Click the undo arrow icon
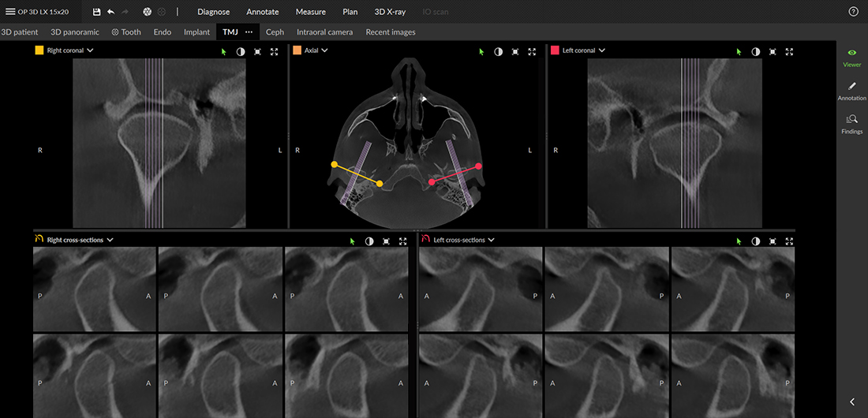868x418 pixels. [110, 12]
